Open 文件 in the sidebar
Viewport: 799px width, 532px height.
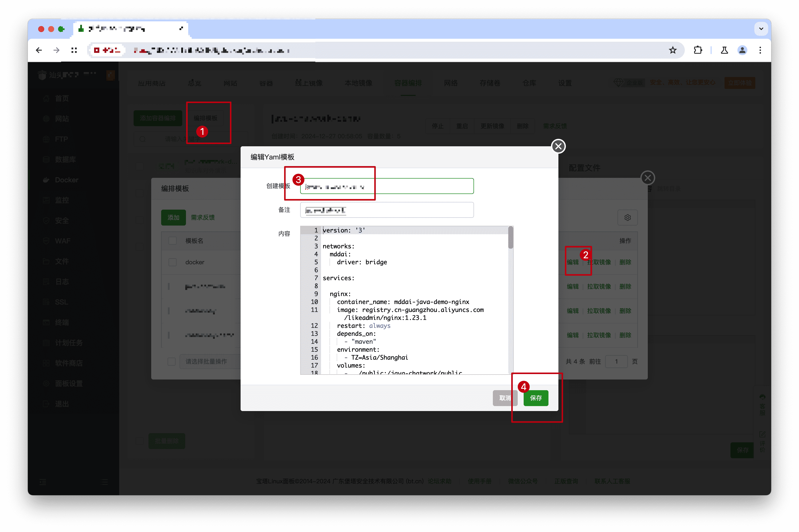(62, 261)
